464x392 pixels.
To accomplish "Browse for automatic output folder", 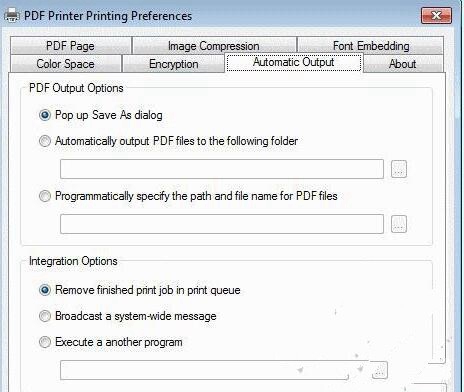I will click(399, 169).
